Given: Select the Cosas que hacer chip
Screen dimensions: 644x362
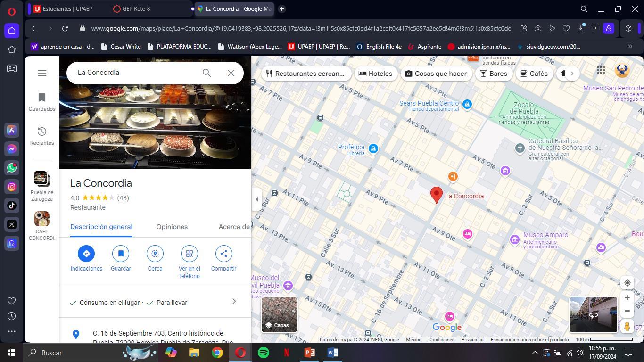Looking at the screenshot, I should [437, 74].
